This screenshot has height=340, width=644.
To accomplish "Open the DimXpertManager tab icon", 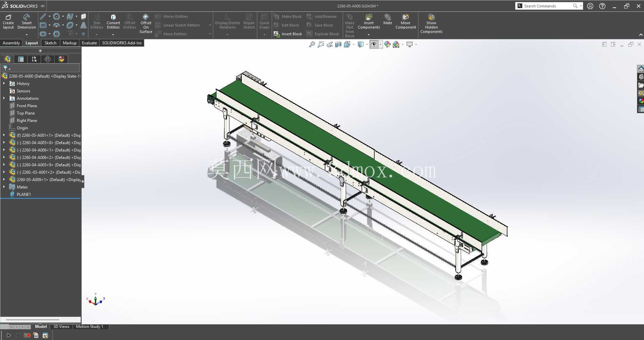I will tap(48, 59).
